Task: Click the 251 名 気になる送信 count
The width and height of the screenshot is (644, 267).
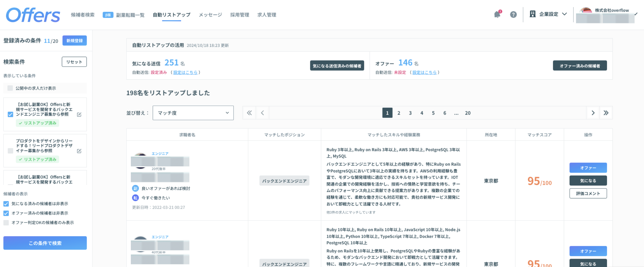Action: 175,63
